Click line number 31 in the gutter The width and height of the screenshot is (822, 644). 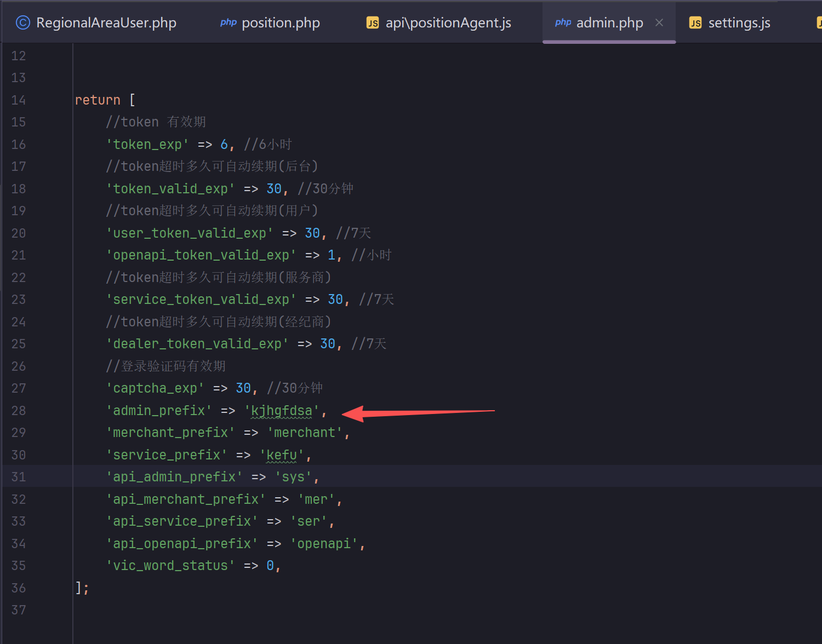(x=19, y=477)
